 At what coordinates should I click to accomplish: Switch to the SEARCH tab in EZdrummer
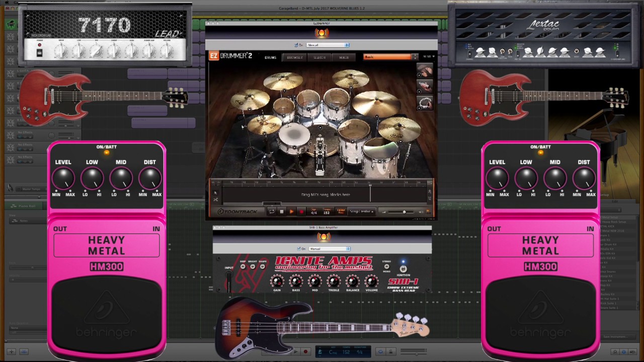319,57
